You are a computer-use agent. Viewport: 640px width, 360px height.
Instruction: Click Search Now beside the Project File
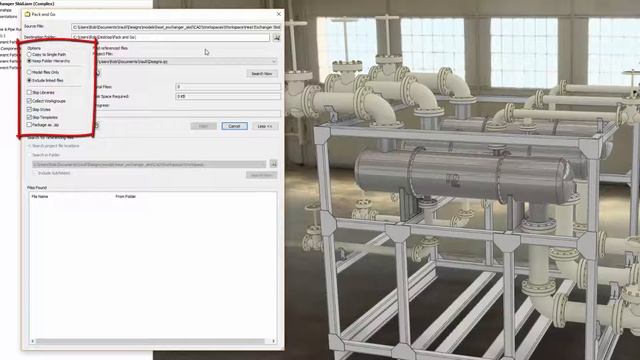262,74
